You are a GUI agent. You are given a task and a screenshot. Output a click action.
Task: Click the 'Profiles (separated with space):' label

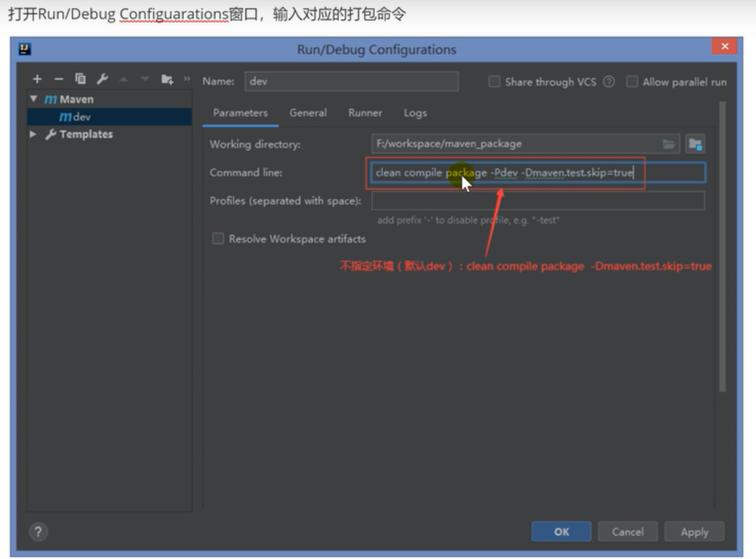[285, 200]
